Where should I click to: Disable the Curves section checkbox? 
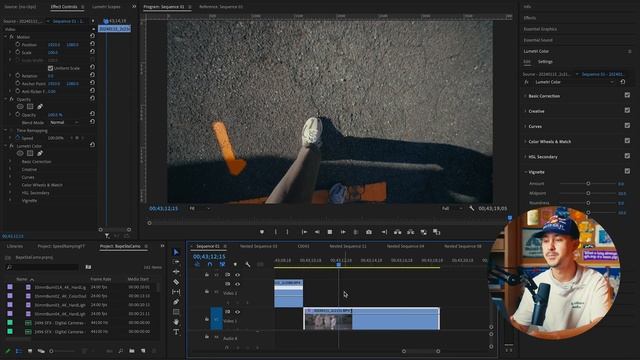627,125
